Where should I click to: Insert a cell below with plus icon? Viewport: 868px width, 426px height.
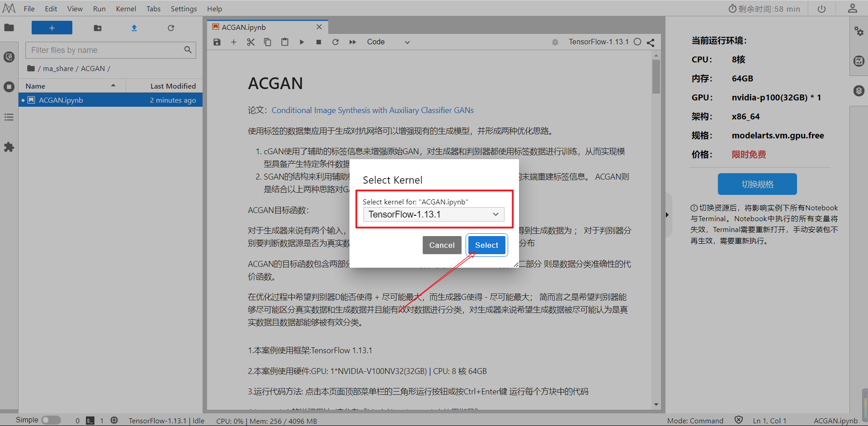(234, 42)
